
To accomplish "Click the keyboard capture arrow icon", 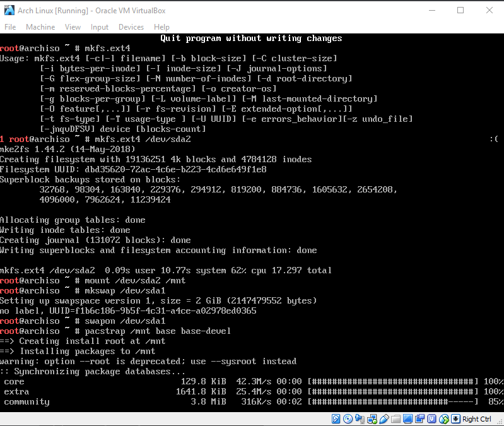I will pos(456,419).
